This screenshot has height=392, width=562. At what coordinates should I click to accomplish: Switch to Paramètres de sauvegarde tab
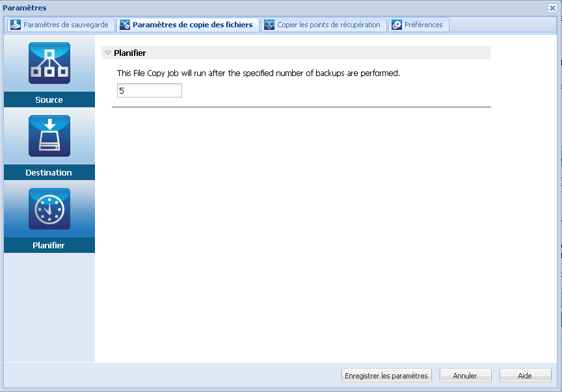(x=61, y=25)
